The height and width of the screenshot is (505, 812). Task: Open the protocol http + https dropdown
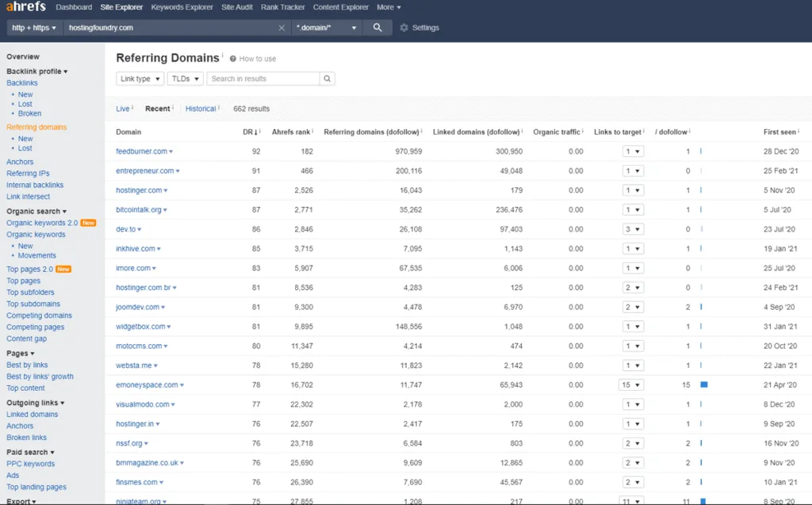[33, 28]
